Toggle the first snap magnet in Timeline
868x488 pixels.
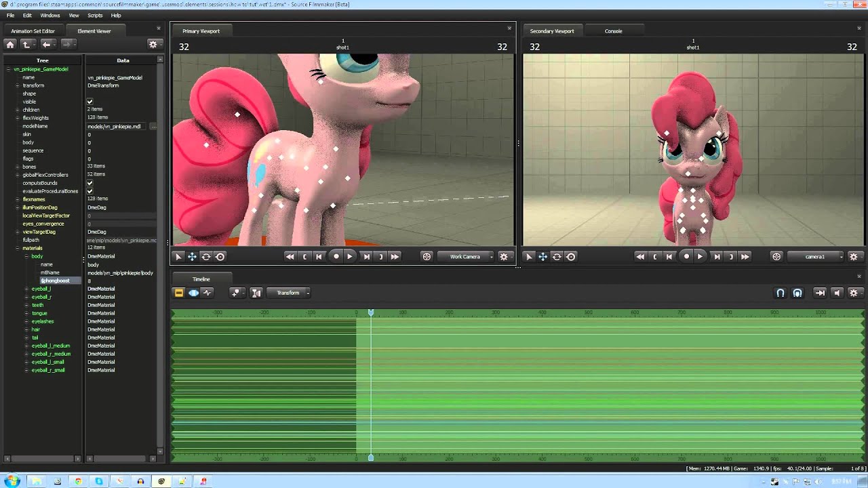coord(781,293)
